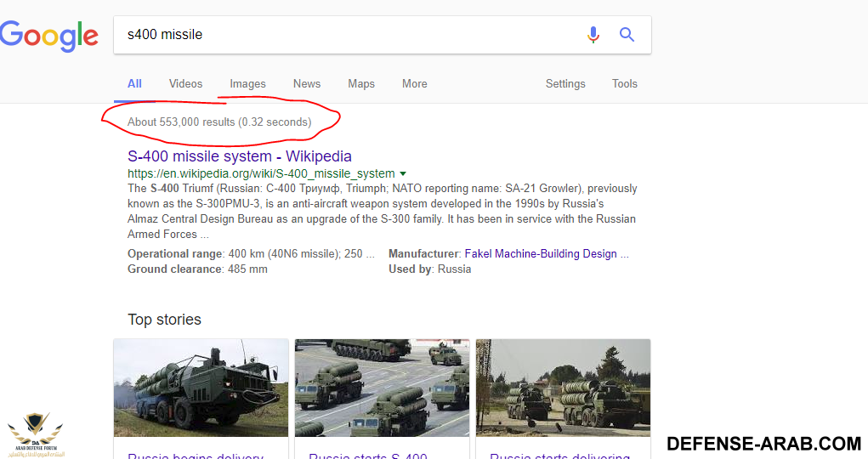Open S-400 missile system Wikipedia result
868x459 pixels.
(x=240, y=156)
